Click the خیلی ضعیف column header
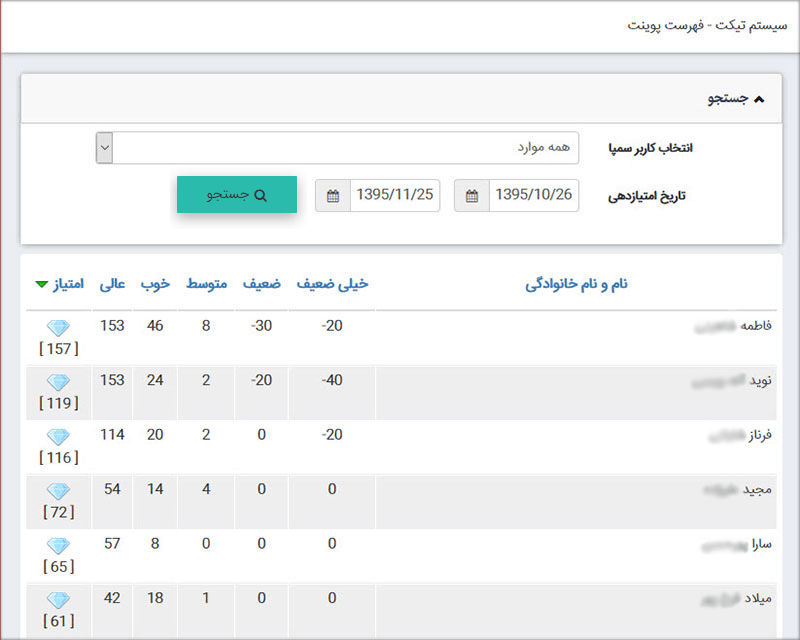800x640 pixels. pos(334,284)
